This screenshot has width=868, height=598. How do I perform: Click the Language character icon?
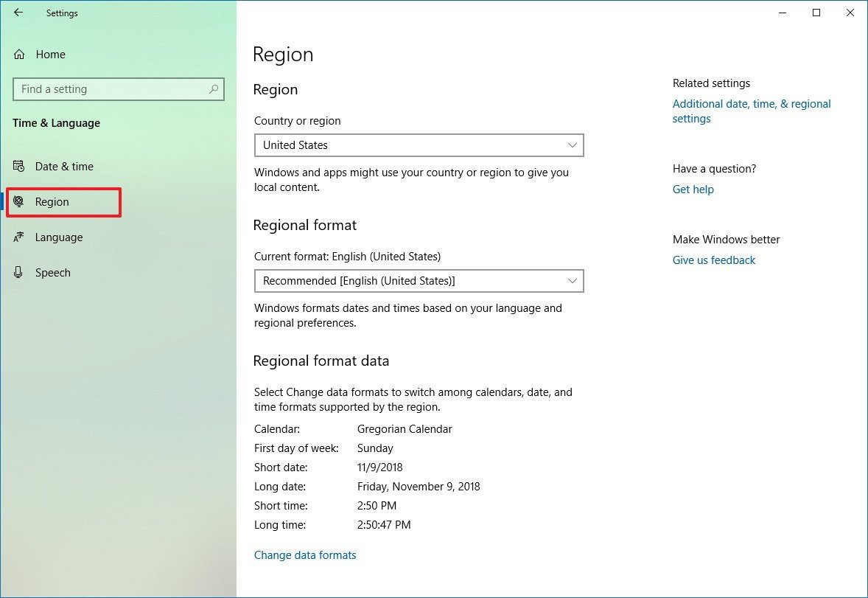pyautogui.click(x=19, y=237)
